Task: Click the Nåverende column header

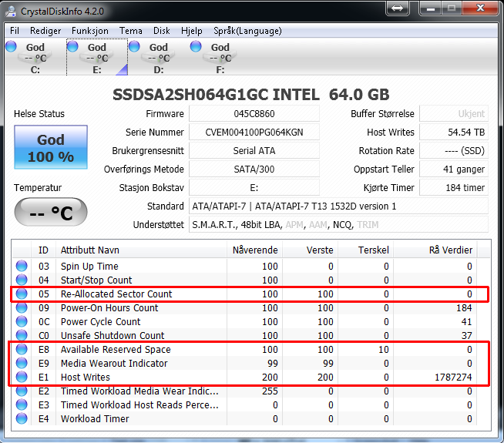Action: pyautogui.click(x=255, y=250)
